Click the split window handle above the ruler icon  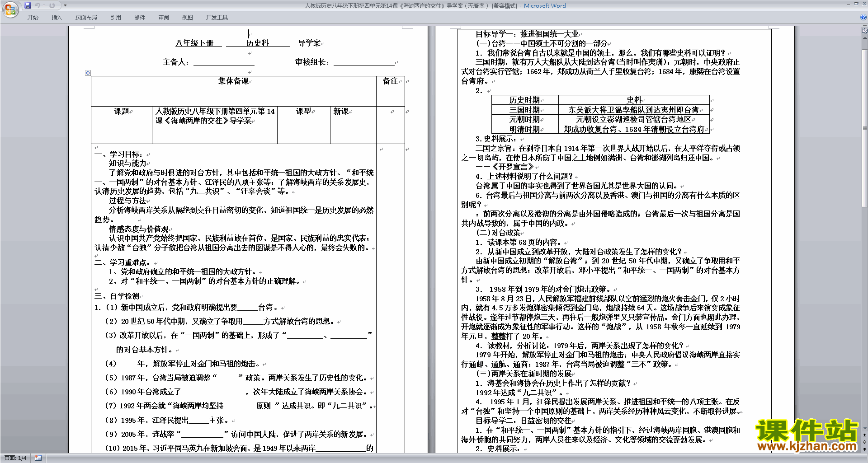point(865,26)
